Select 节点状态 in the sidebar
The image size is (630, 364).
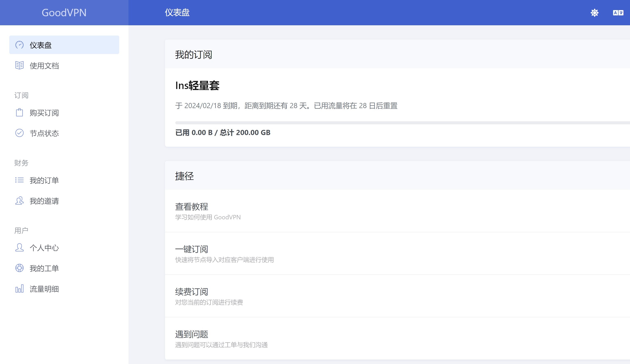64,133
